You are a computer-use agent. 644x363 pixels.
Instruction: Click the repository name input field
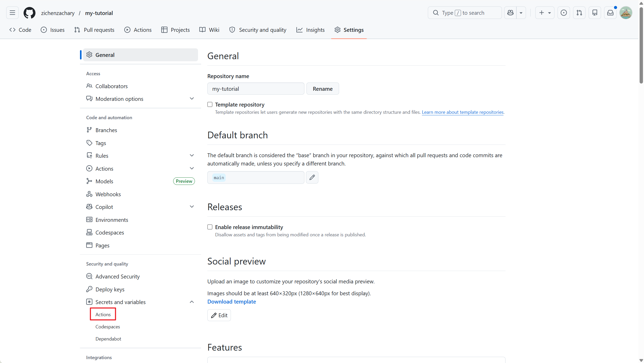pos(255,89)
